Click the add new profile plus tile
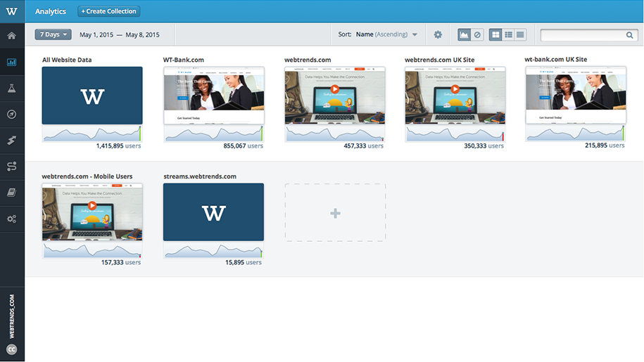The height and width of the screenshot is (362, 644). click(x=335, y=213)
